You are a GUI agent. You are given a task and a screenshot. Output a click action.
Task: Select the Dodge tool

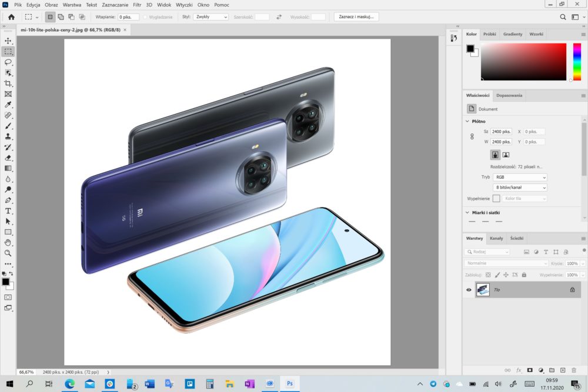point(8,190)
